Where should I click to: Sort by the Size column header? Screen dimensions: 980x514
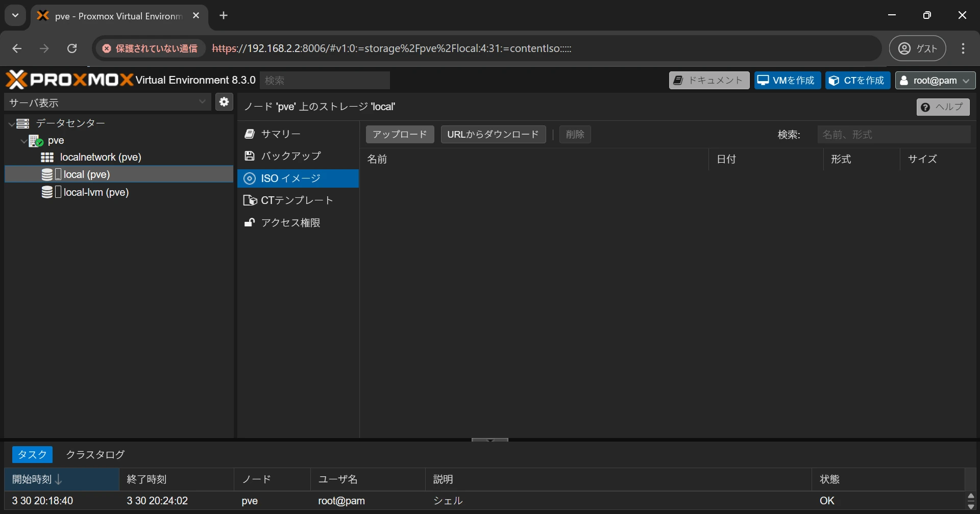[x=938, y=159]
